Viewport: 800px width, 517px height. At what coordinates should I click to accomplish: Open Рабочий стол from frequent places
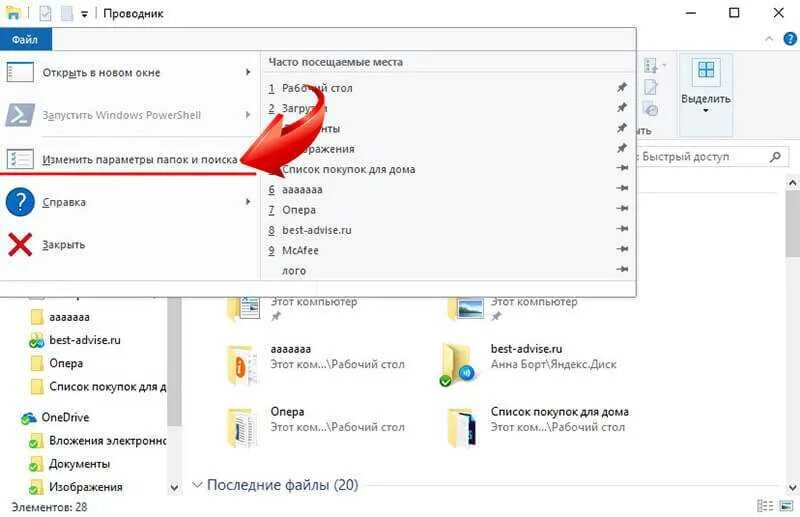pyautogui.click(x=317, y=88)
